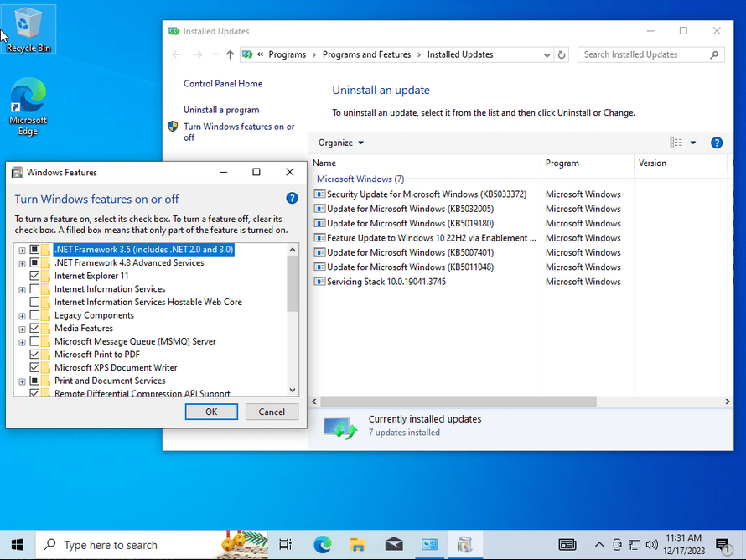The height and width of the screenshot is (560, 746).
Task: Enable the Internet Information Services checkbox
Action: point(34,288)
